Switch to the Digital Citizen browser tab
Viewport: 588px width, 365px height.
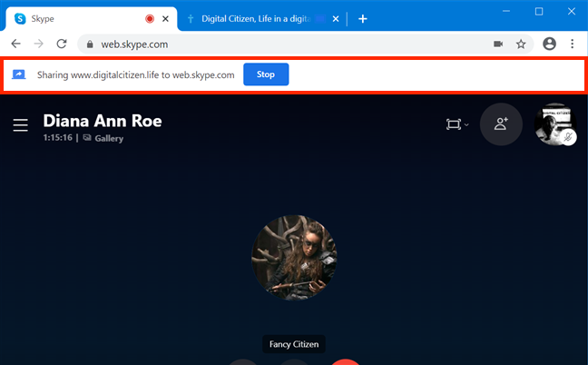(262, 19)
